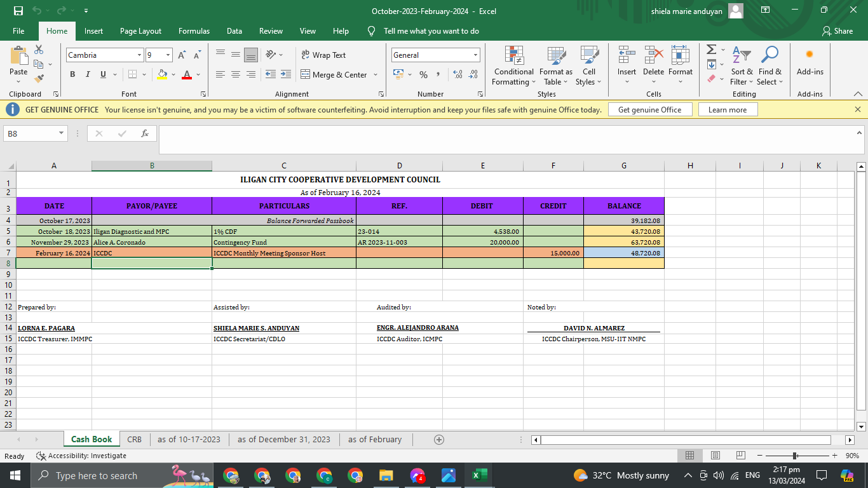Image resolution: width=868 pixels, height=488 pixels.
Task: Open the Page Layout ribbon tab
Action: coord(140,30)
